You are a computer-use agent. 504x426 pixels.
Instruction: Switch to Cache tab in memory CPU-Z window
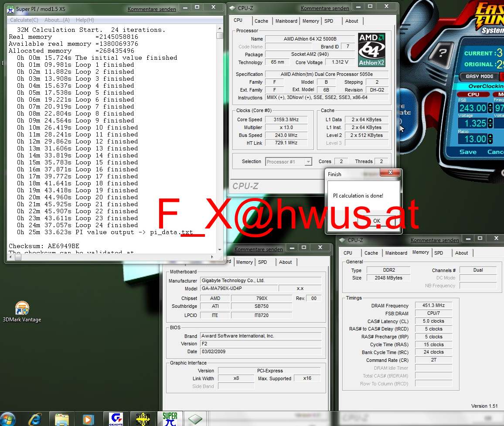click(371, 253)
